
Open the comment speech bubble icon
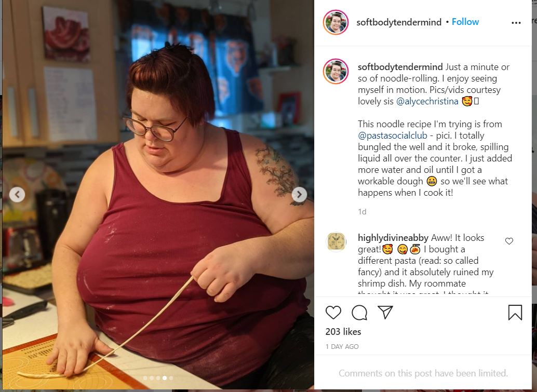pyautogui.click(x=359, y=312)
